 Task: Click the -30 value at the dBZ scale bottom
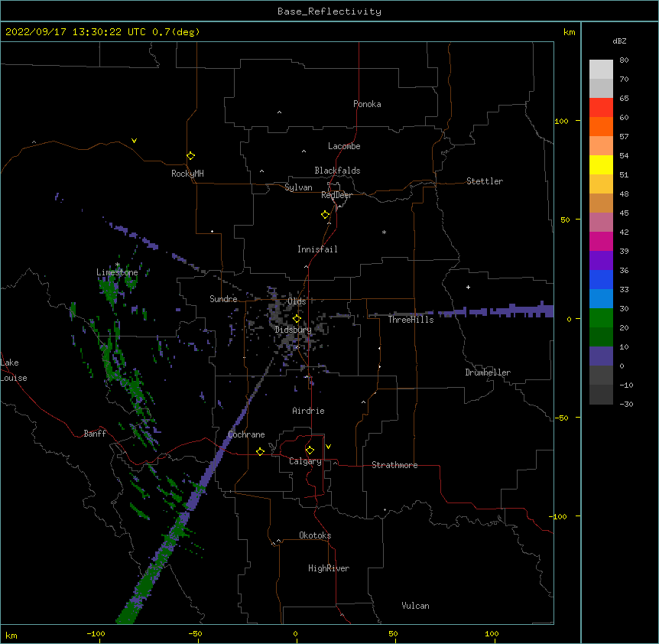pos(626,404)
